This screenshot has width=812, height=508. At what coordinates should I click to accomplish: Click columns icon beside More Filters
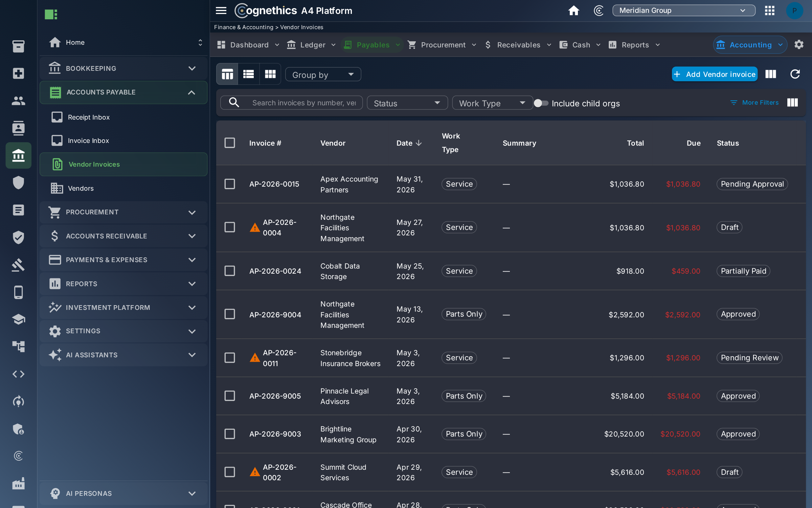click(x=792, y=102)
